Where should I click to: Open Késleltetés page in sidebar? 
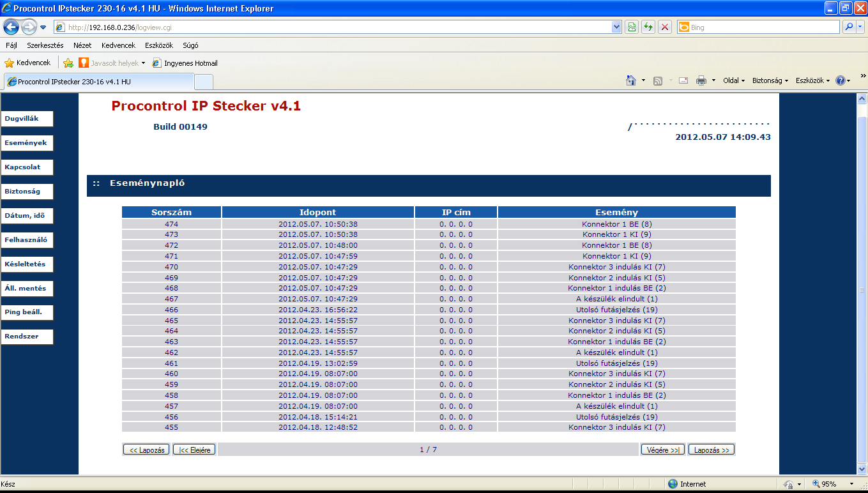27,264
